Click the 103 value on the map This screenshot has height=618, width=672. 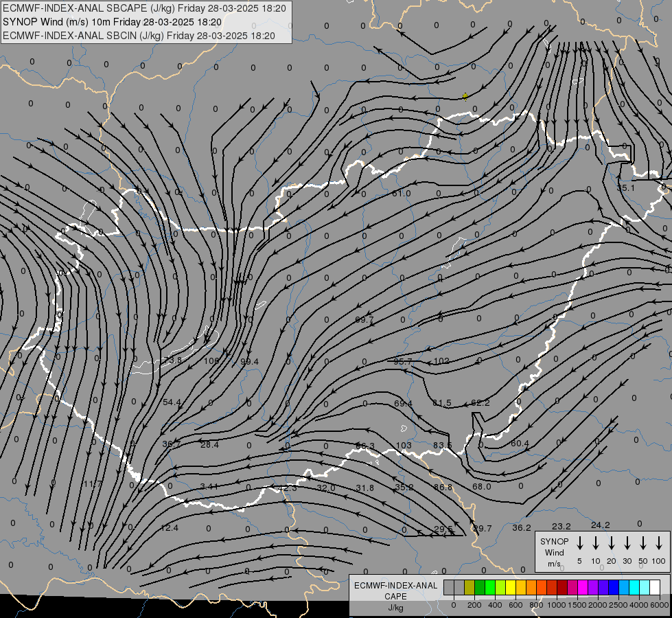pos(404,445)
